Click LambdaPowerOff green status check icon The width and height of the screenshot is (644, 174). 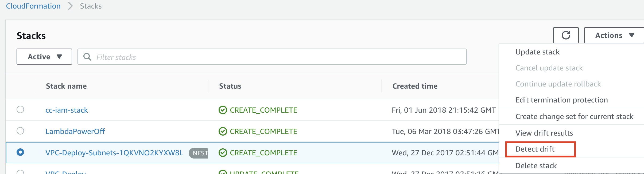[x=223, y=131]
